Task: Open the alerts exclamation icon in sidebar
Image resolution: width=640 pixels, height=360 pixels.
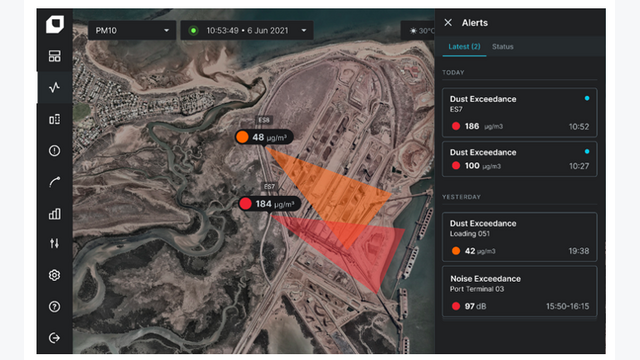Action: tap(55, 151)
